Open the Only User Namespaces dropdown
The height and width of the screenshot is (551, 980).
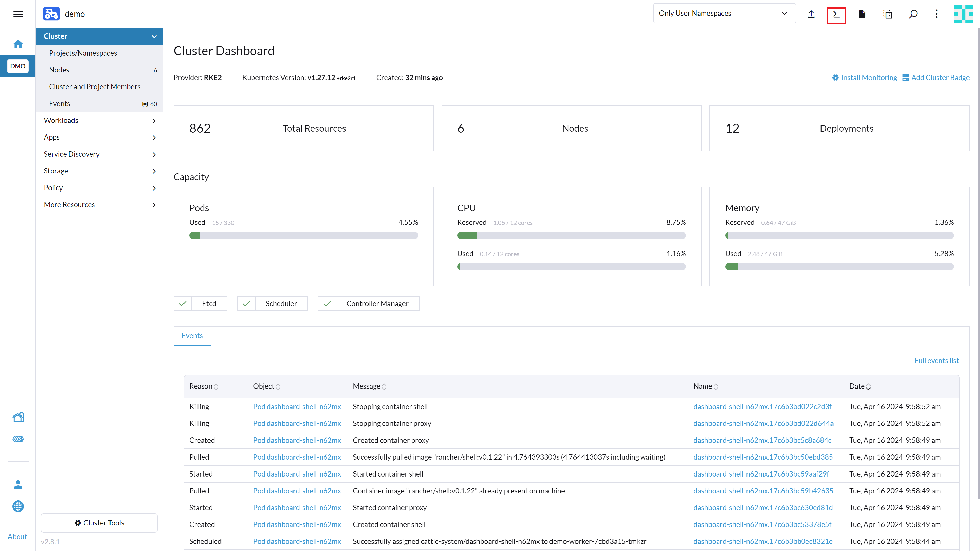click(724, 14)
